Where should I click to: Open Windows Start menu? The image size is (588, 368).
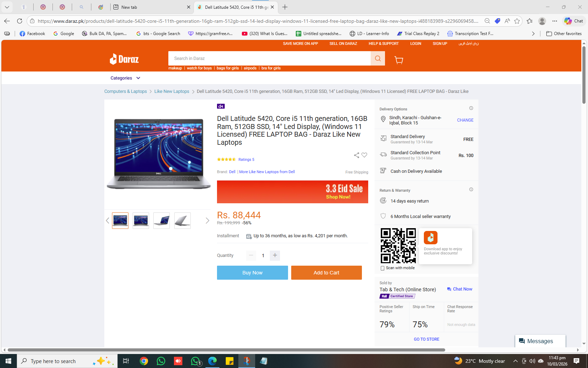point(8,361)
